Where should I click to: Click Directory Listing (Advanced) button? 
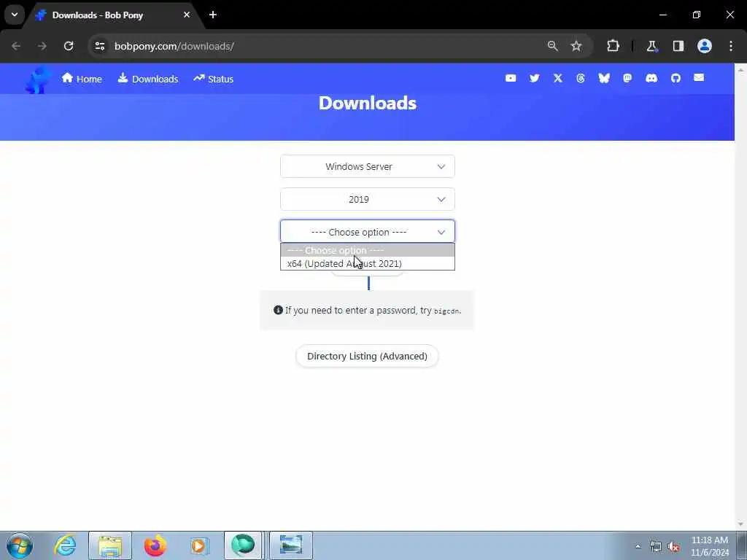(x=367, y=356)
